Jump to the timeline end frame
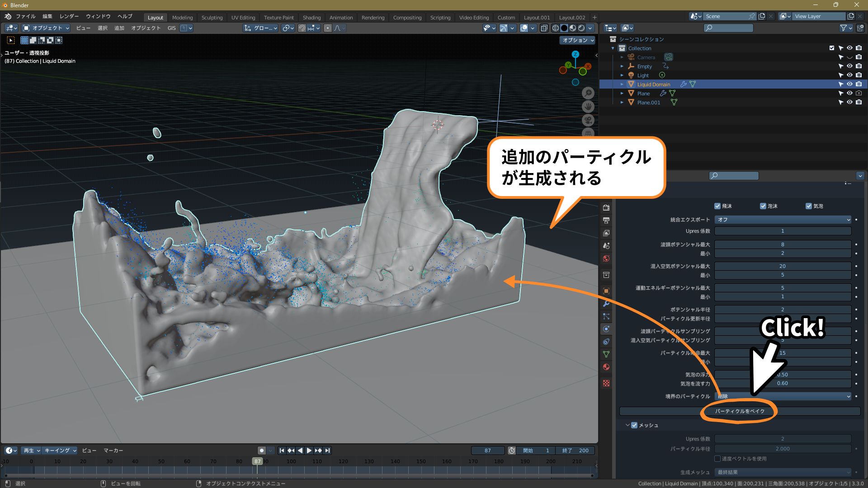The width and height of the screenshot is (868, 488). point(328,450)
